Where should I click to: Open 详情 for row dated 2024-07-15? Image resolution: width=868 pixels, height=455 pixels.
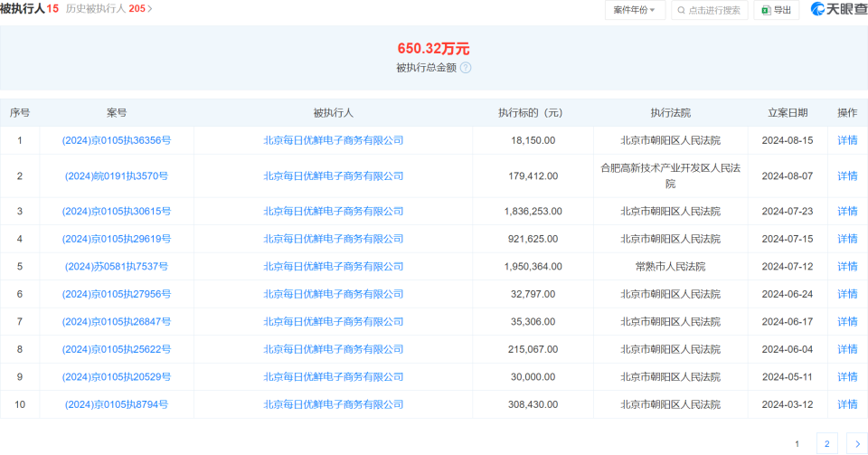[x=847, y=239]
